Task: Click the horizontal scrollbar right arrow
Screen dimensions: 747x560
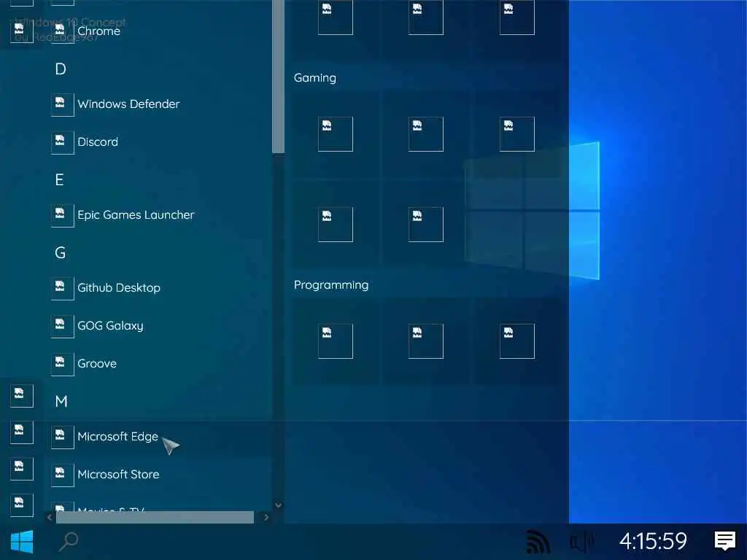Action: point(266,517)
